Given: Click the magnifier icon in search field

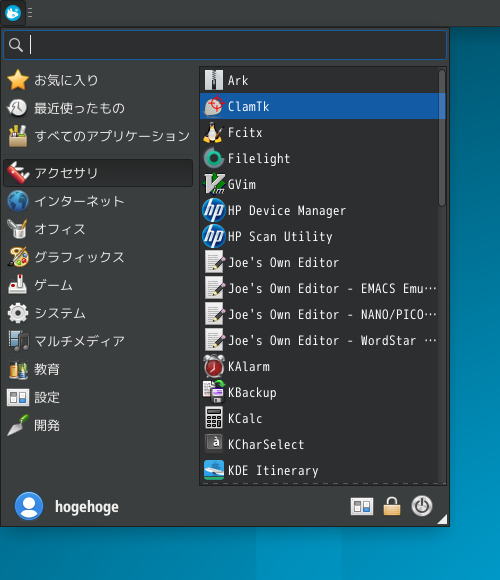Looking at the screenshot, I should click(16, 45).
